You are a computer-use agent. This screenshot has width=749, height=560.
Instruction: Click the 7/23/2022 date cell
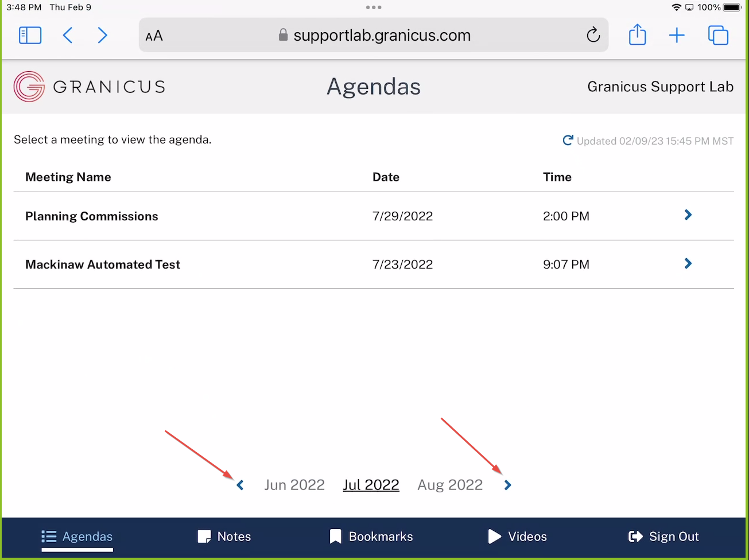[x=402, y=265]
